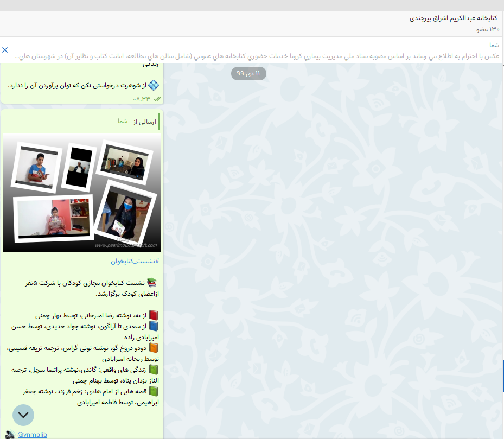The height and width of the screenshot is (439, 504).
Task: Open the @vnmplib channel link
Action: tap(32, 435)
